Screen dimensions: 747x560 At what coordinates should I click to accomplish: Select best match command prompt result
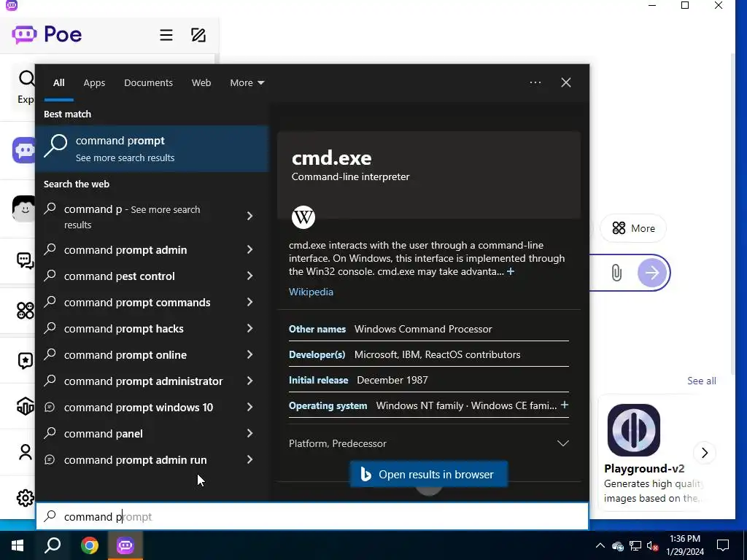(152, 149)
